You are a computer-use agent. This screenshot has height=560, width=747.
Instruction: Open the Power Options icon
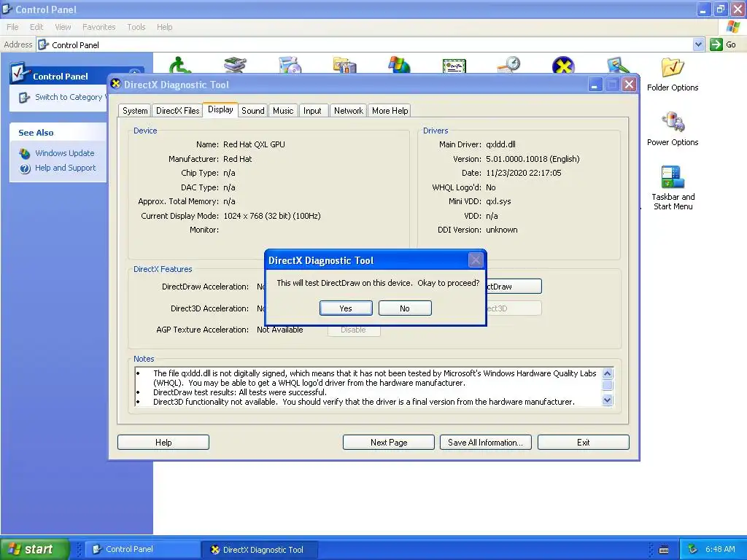(x=672, y=128)
